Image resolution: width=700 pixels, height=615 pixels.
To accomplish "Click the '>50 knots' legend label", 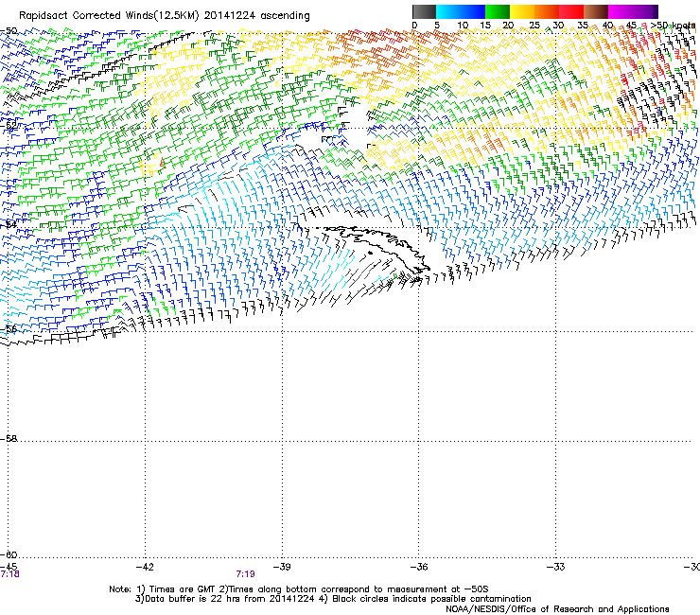I will point(673,26).
